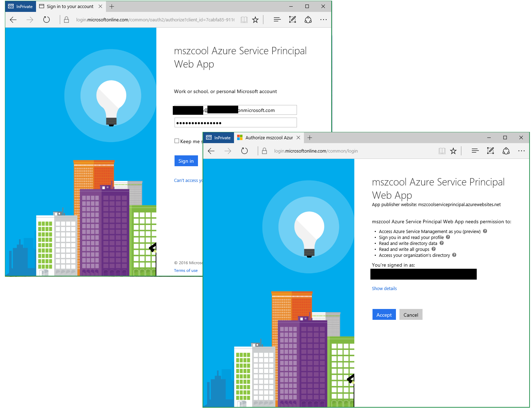Click the blue Sign in button
Screen dimensions: 532x408
(186, 161)
